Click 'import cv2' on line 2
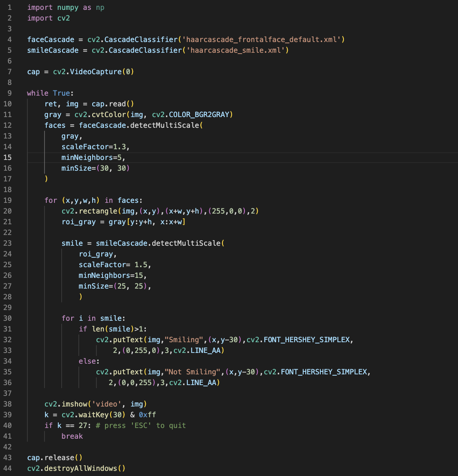 (x=48, y=18)
